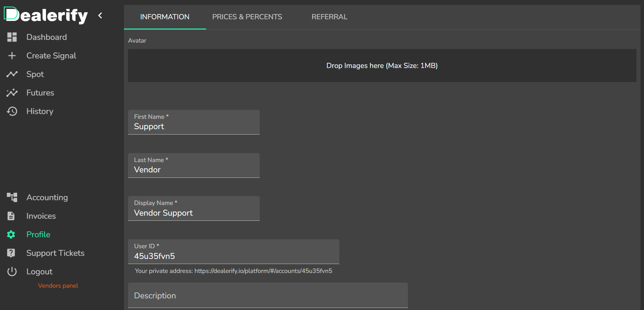The height and width of the screenshot is (310, 644).
Task: Open the Vendors panel link
Action: point(58,285)
